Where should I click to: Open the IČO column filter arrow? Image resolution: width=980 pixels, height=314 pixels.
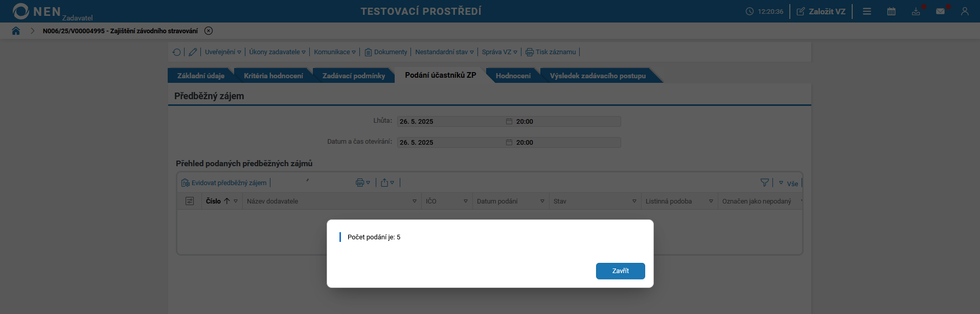466,201
